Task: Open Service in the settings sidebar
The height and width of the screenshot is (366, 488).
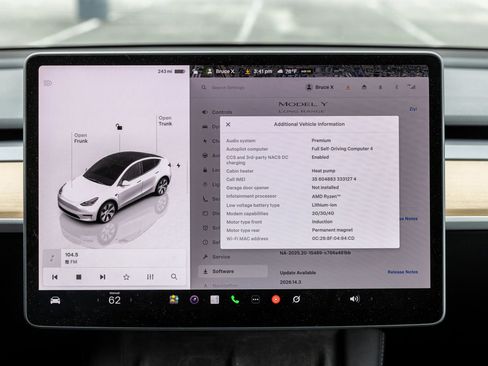Action: [216, 257]
